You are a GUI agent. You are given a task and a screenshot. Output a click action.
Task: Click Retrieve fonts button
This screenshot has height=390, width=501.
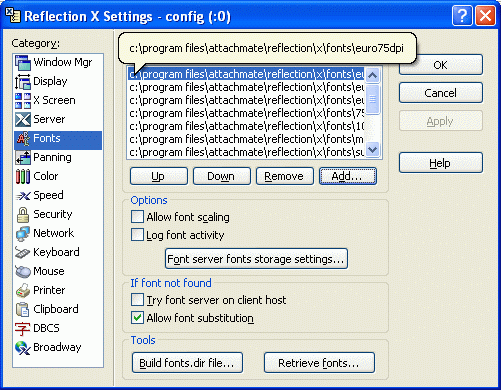(x=319, y=363)
